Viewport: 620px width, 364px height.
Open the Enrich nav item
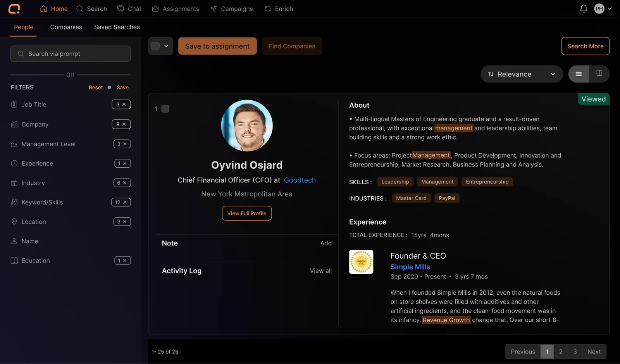click(279, 9)
